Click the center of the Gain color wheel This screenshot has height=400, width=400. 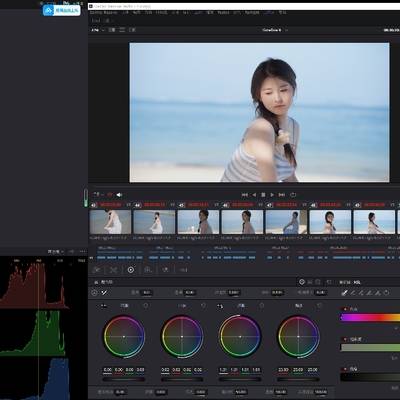click(240, 337)
